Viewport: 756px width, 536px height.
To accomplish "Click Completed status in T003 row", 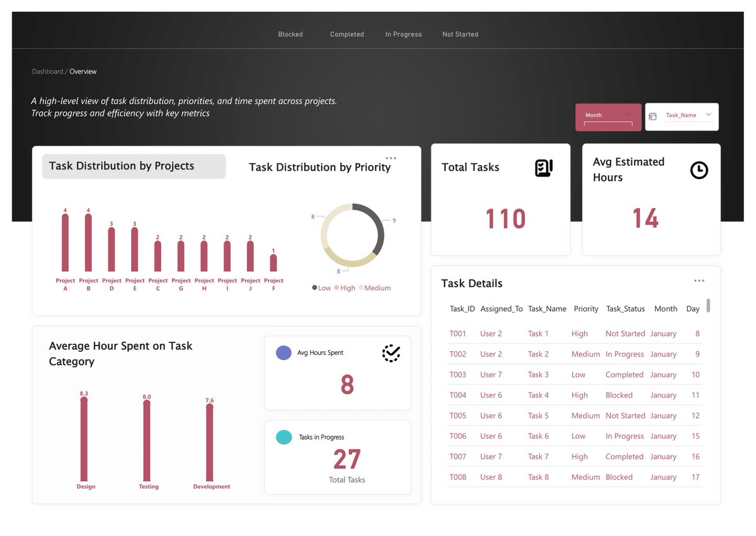I will 624,375.
